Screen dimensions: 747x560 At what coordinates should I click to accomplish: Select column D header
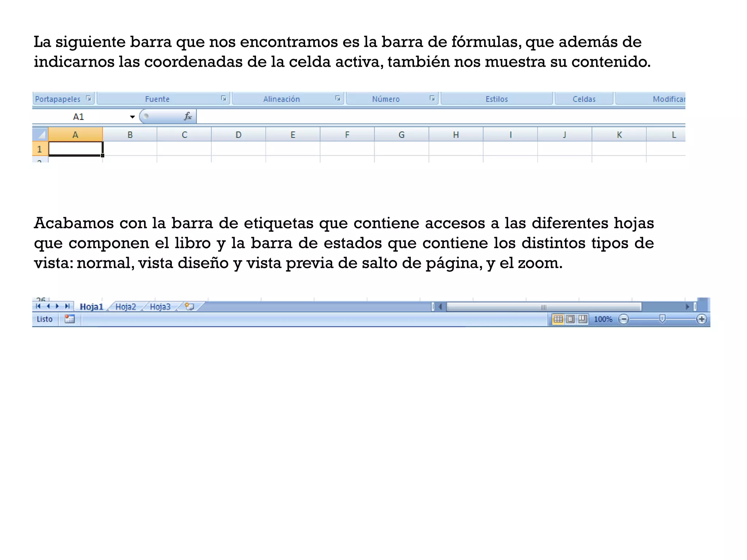[x=239, y=135]
